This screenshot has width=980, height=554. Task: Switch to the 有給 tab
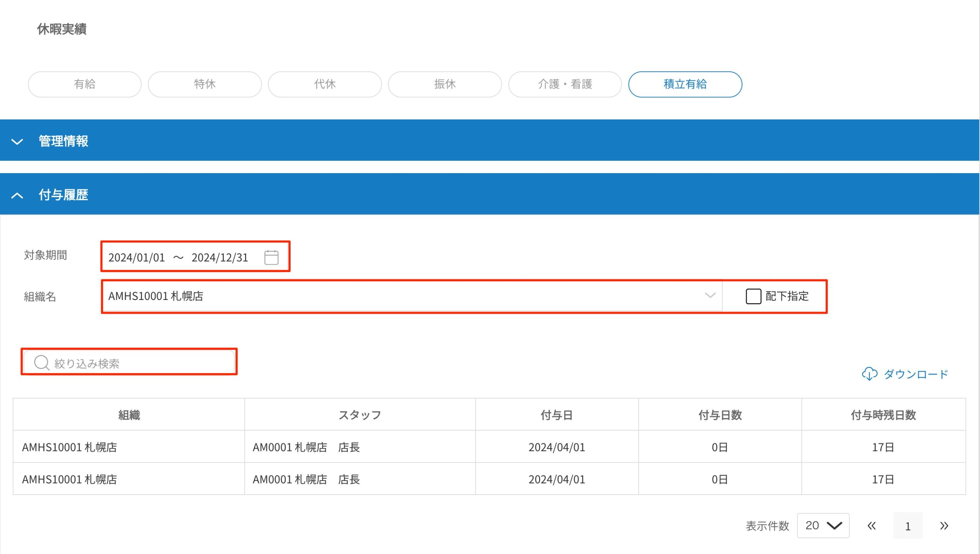tap(85, 84)
